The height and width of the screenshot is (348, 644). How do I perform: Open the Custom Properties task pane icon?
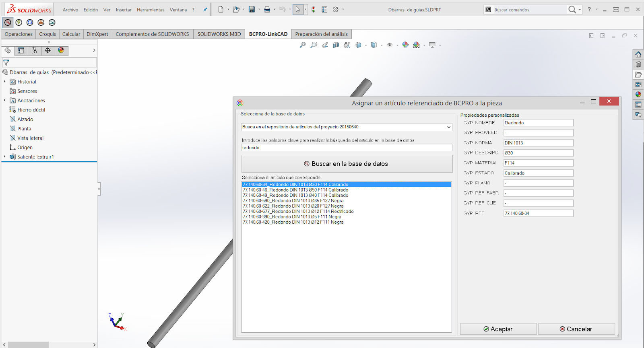638,105
